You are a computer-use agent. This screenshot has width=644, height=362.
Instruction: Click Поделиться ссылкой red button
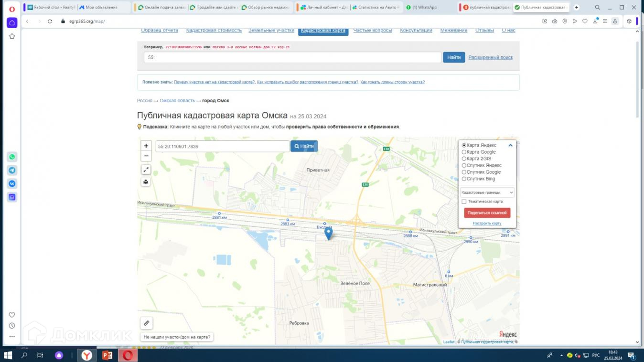coord(487,213)
